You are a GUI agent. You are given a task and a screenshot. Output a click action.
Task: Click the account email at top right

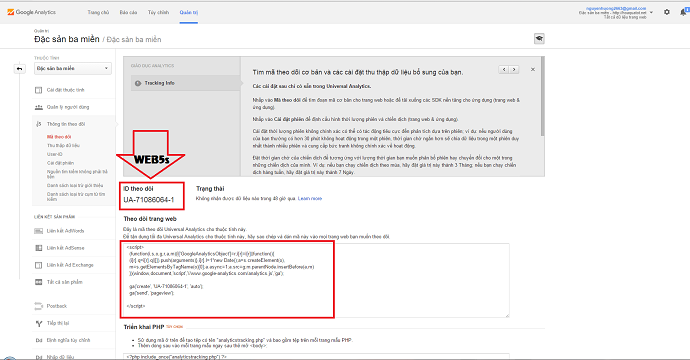(x=616, y=8)
